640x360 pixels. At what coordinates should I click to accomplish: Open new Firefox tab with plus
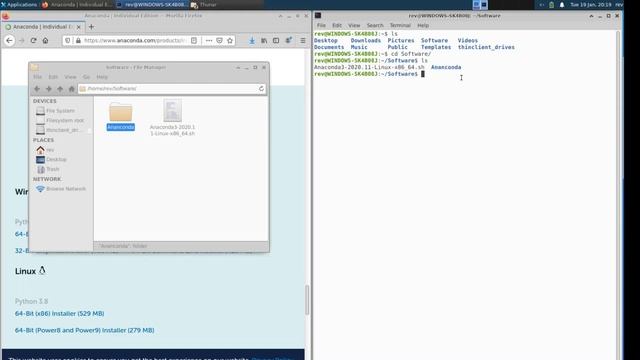(x=91, y=27)
